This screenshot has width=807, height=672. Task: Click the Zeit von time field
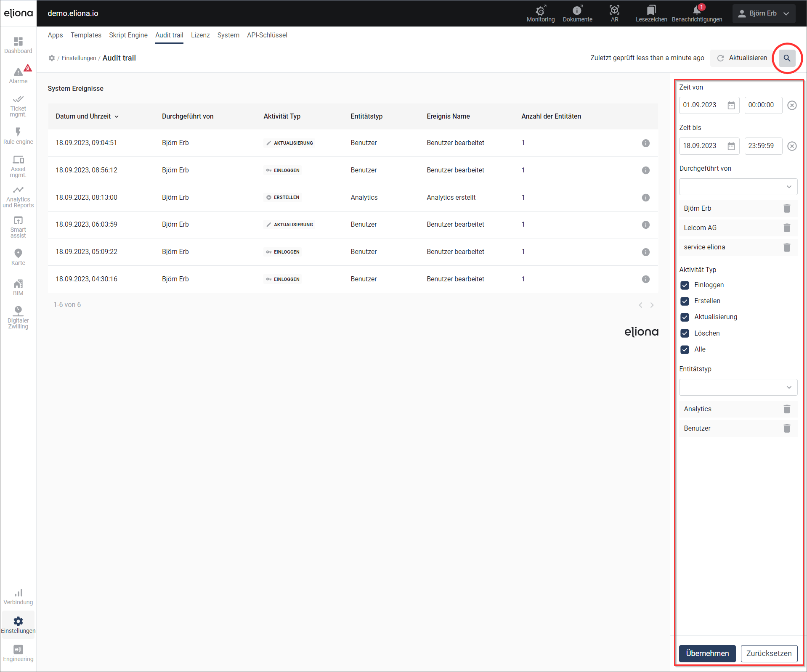762,105
